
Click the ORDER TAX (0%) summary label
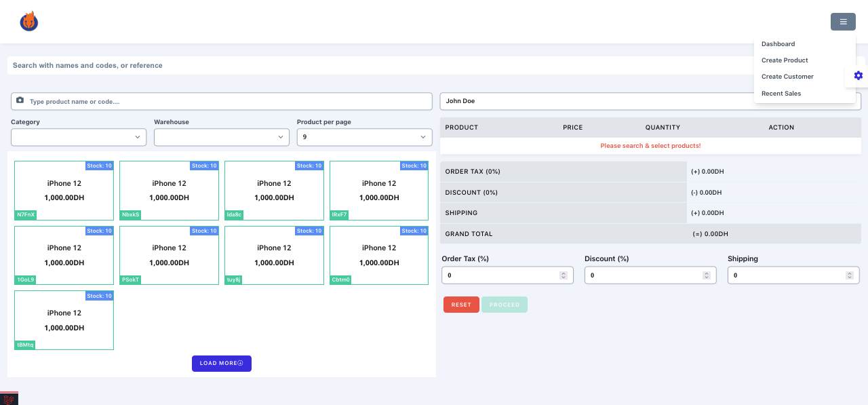473,172
